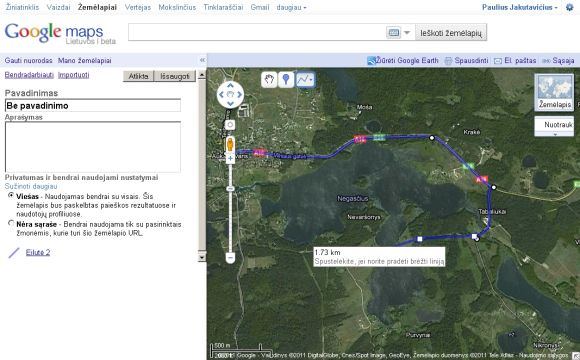This screenshot has height=360, width=580.
Task: Pan the map upward with arrow
Action: tap(230, 85)
